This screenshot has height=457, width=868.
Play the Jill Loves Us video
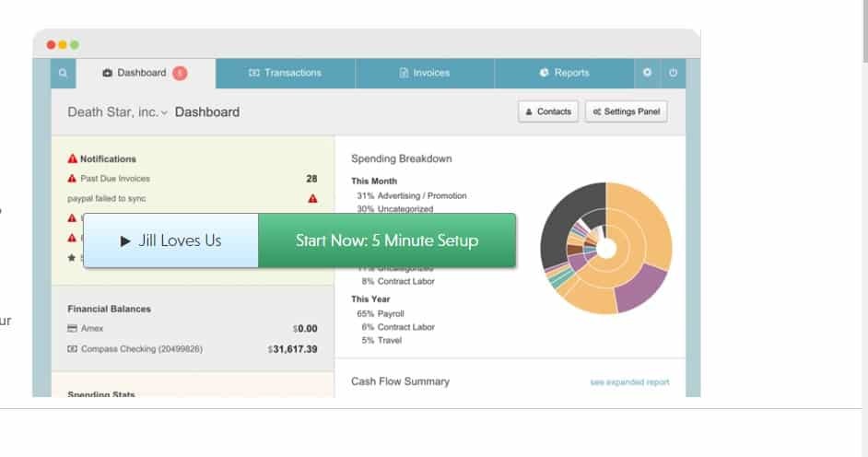click(x=171, y=240)
